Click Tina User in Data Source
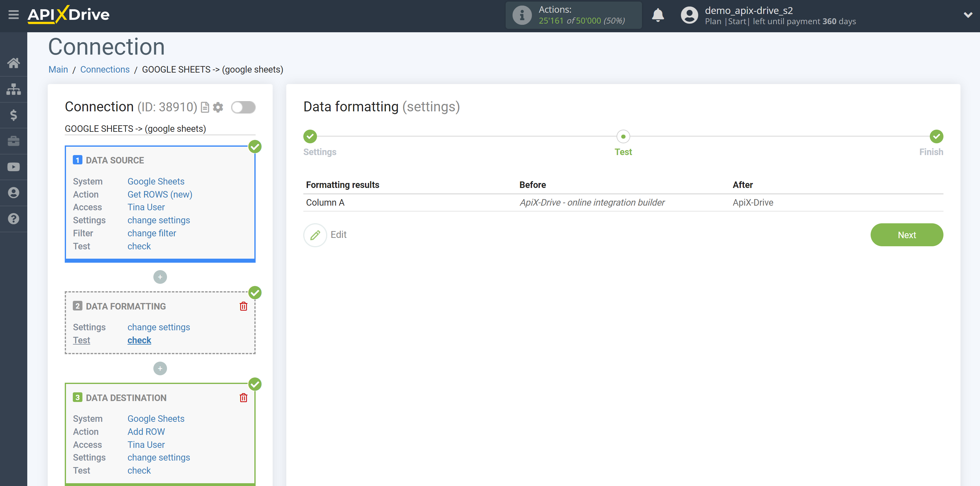This screenshot has height=486, width=980. (x=146, y=207)
